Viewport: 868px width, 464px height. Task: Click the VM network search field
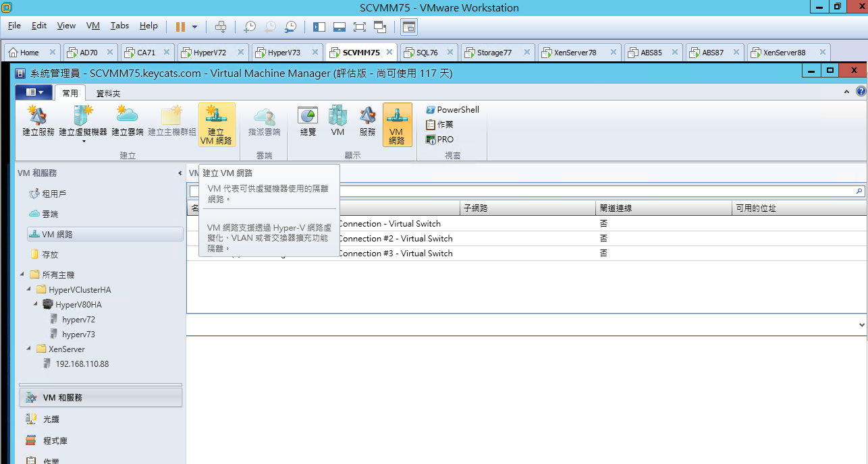coord(526,192)
